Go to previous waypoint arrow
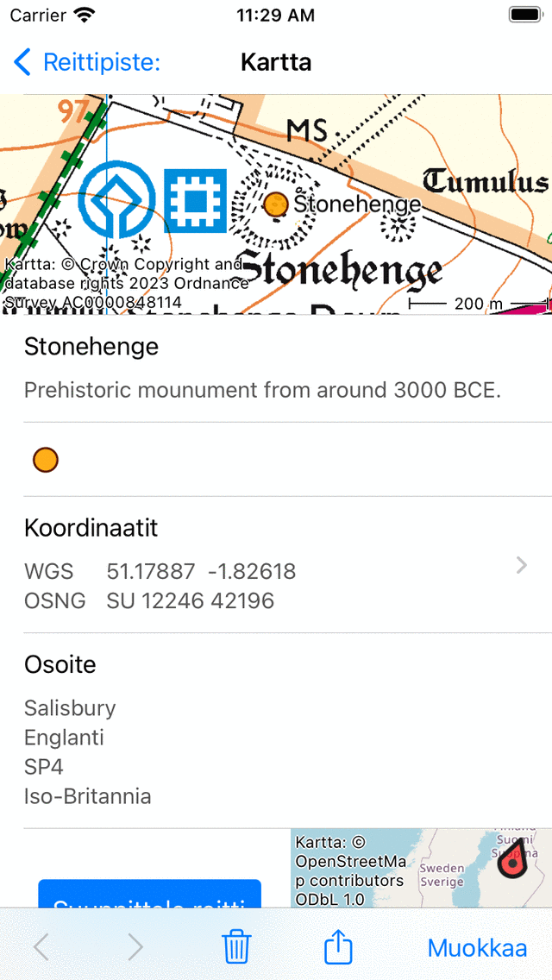Viewport: 552px width, 980px height. [x=41, y=947]
